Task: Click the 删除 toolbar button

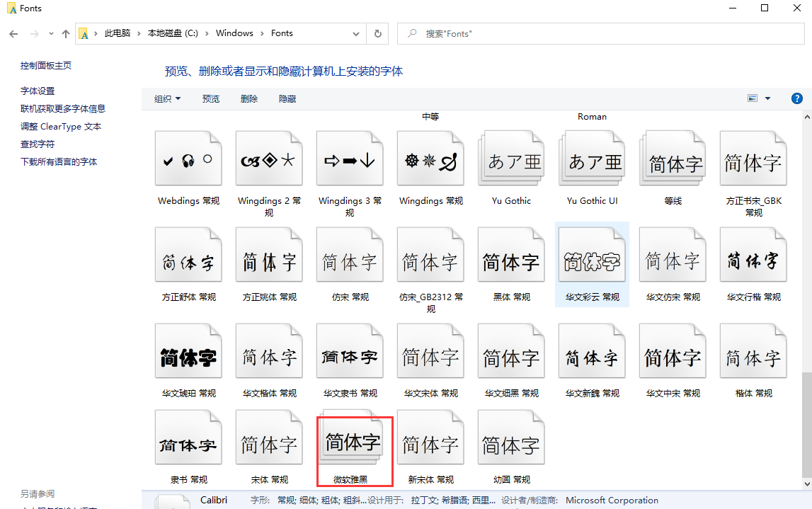Action: [249, 98]
